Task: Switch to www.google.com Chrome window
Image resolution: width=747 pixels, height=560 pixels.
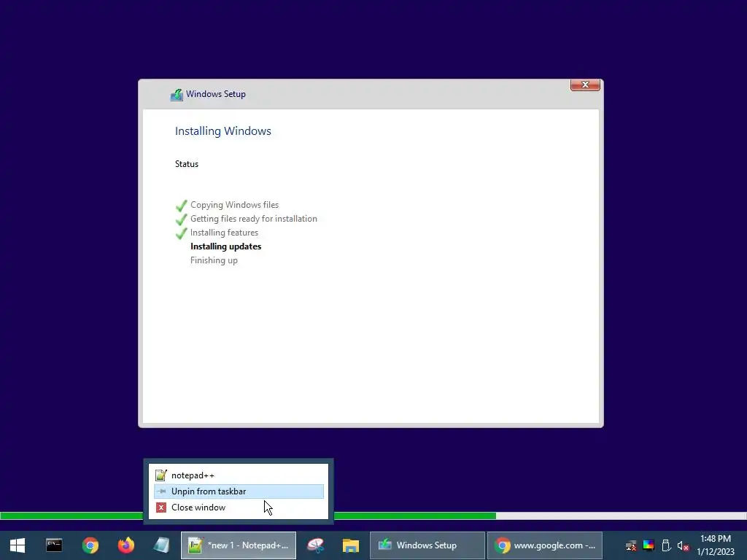Action: 545,545
